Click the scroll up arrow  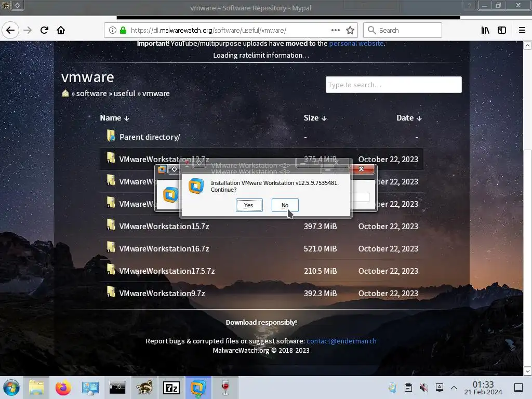point(527,46)
